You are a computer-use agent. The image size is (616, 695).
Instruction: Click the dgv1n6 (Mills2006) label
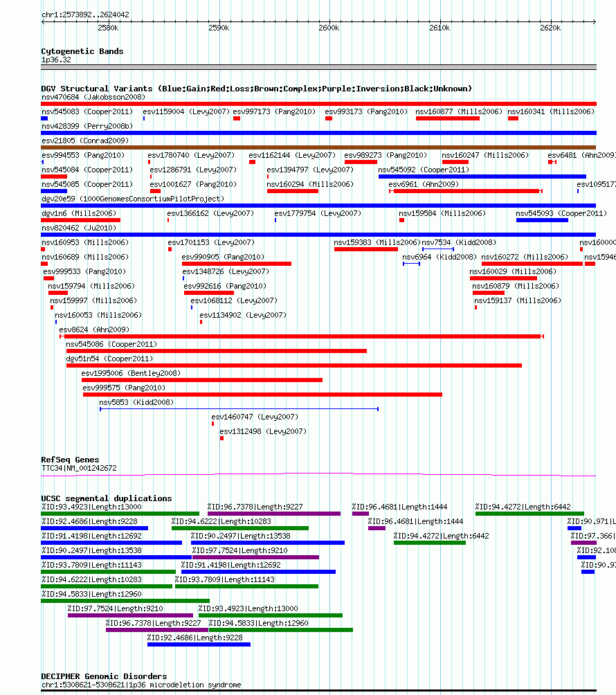coord(79,213)
